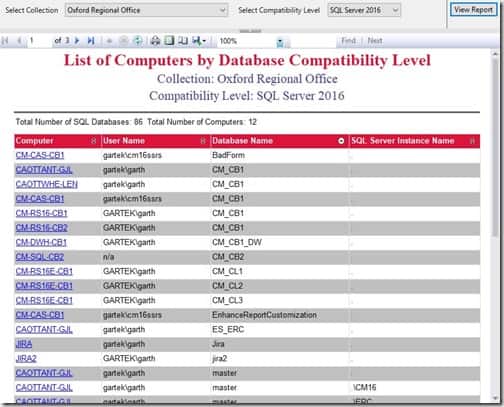Screen dimensions: 504x407
Task: Sort by Database Name column
Action: [341, 141]
